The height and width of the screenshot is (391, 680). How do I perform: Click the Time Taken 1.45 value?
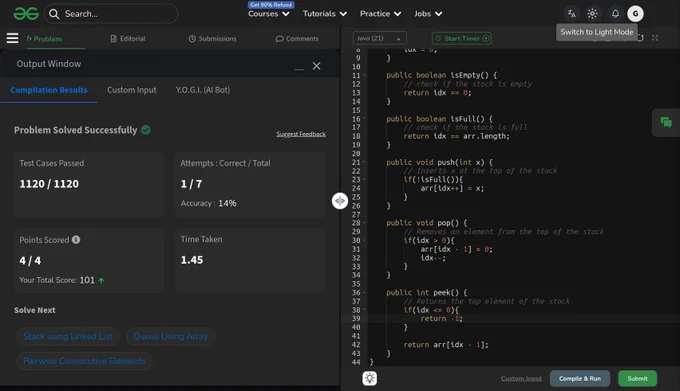click(x=192, y=260)
